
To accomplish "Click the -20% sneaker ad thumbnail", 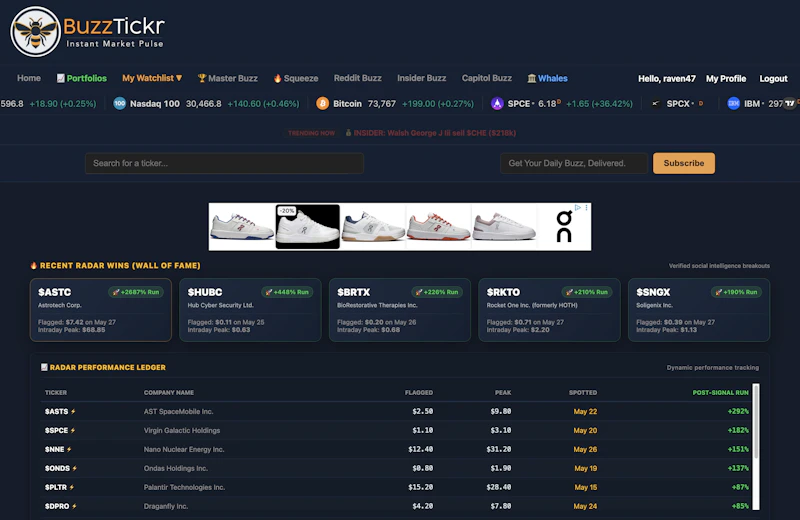I will tap(308, 227).
